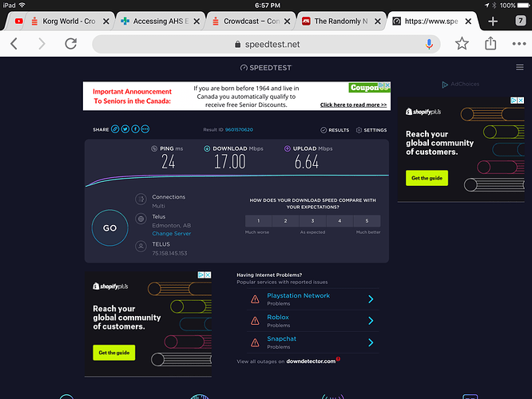
Task: Open Result ID 9601570620 link
Action: pyautogui.click(x=239, y=129)
